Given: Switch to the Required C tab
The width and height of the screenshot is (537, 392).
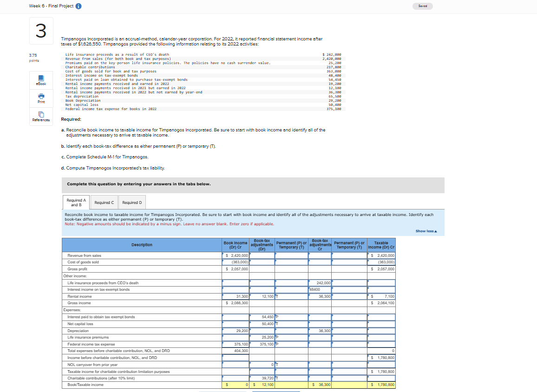Looking at the screenshot, I should pos(104,203).
